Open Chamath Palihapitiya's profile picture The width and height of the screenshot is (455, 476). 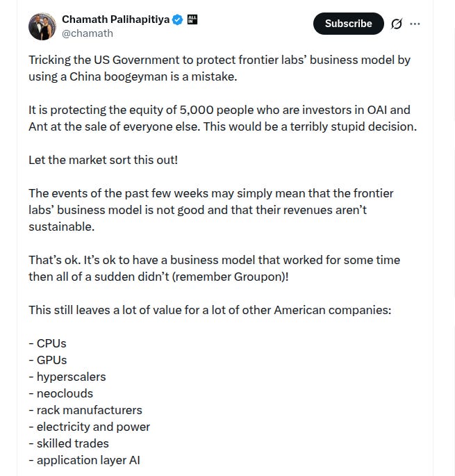tap(42, 26)
